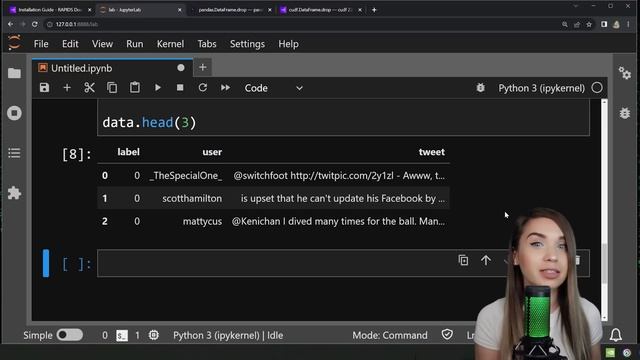Open the cell type dropdown showing Code
The height and width of the screenshot is (360, 640).
(273, 88)
